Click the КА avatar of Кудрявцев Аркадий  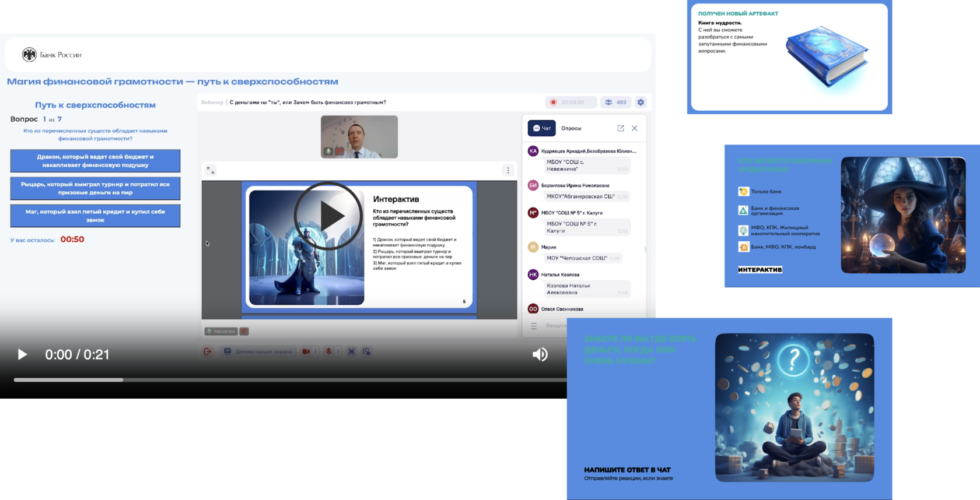pyautogui.click(x=533, y=151)
